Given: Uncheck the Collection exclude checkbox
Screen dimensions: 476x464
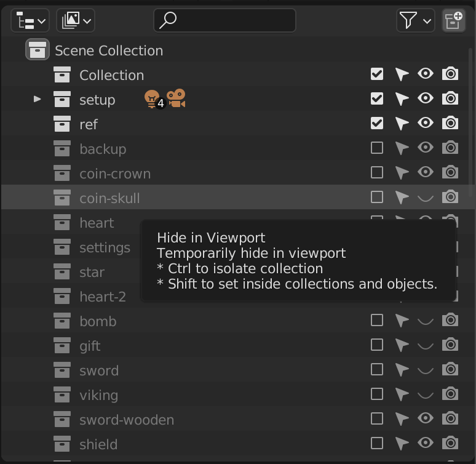Looking at the screenshot, I should coord(377,74).
